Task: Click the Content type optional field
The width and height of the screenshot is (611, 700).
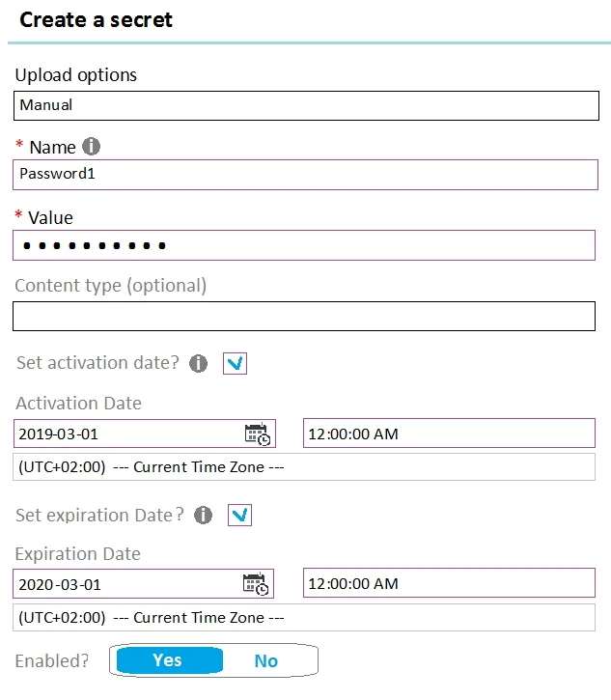Action: coord(304,316)
